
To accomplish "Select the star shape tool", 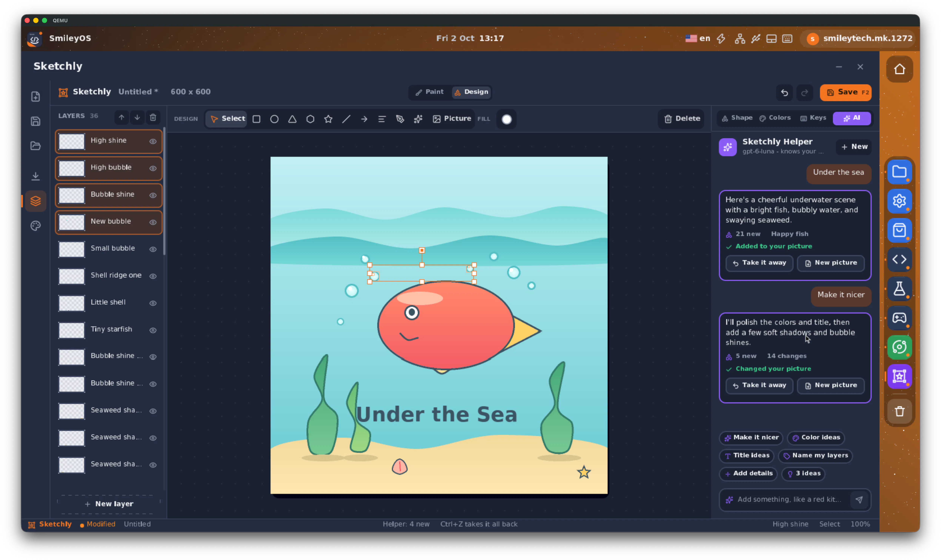I will click(x=328, y=119).
